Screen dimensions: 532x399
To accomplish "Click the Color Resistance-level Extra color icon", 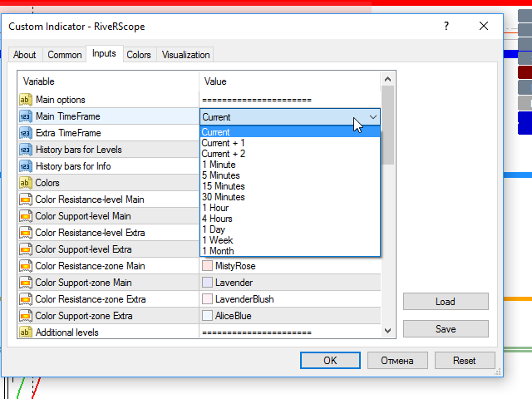I will point(26,233).
